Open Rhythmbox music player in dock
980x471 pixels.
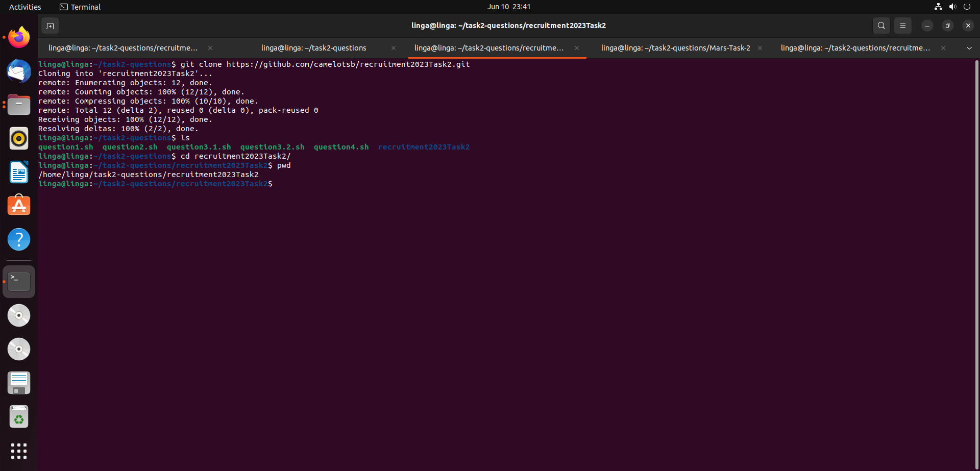click(x=19, y=138)
